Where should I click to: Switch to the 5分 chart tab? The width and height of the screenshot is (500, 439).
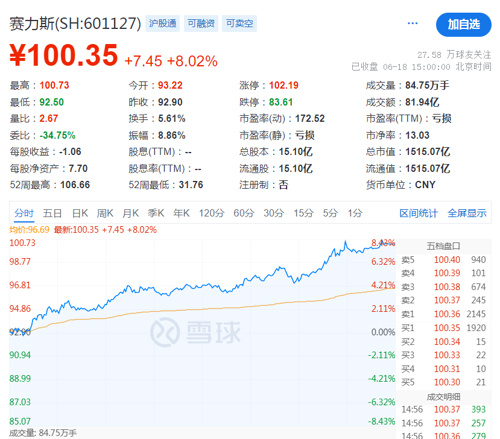point(330,213)
